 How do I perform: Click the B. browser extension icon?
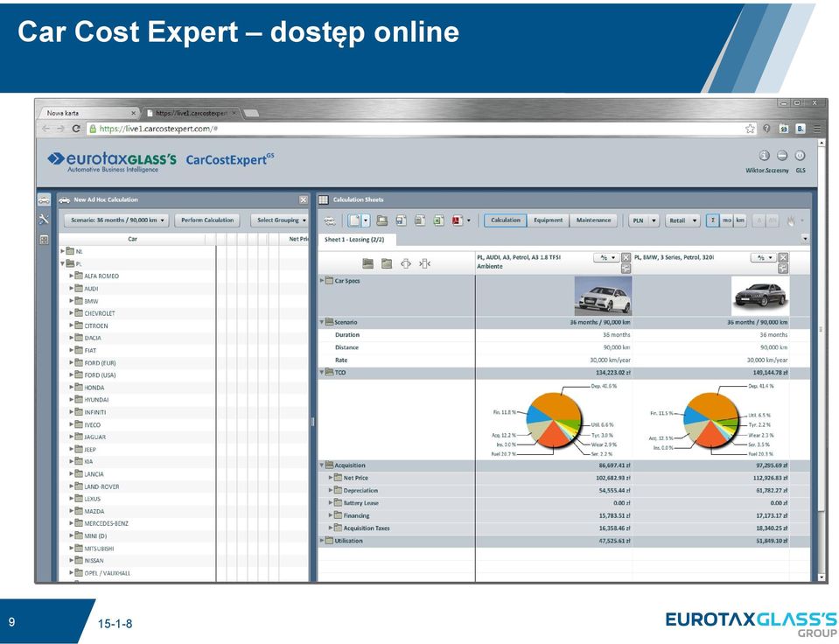pyautogui.click(x=801, y=129)
